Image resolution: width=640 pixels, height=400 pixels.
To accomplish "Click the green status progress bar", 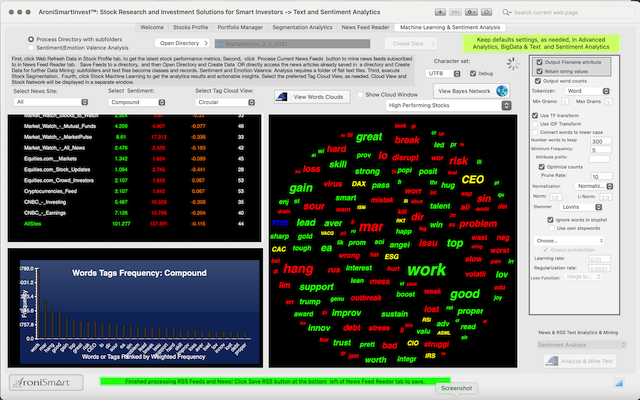I will tap(275, 381).
